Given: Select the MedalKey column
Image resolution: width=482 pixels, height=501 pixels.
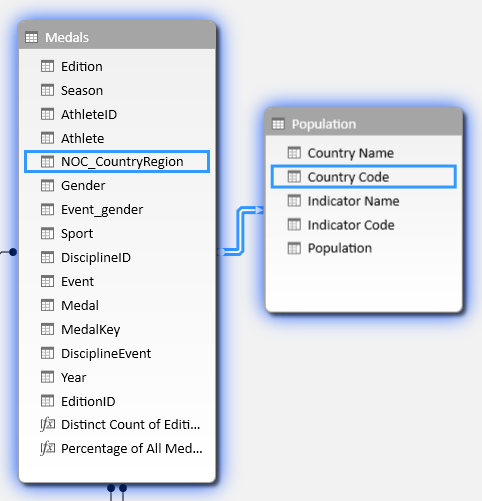Looking at the screenshot, I should coord(117,329).
